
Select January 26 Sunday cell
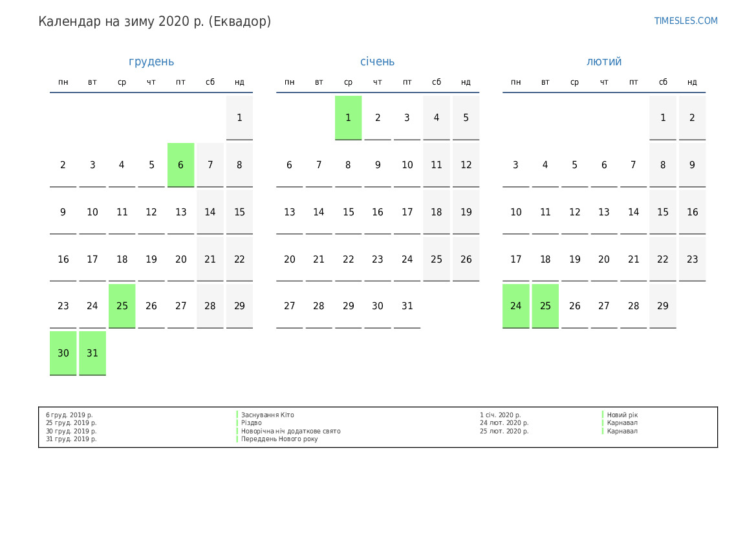(466, 259)
